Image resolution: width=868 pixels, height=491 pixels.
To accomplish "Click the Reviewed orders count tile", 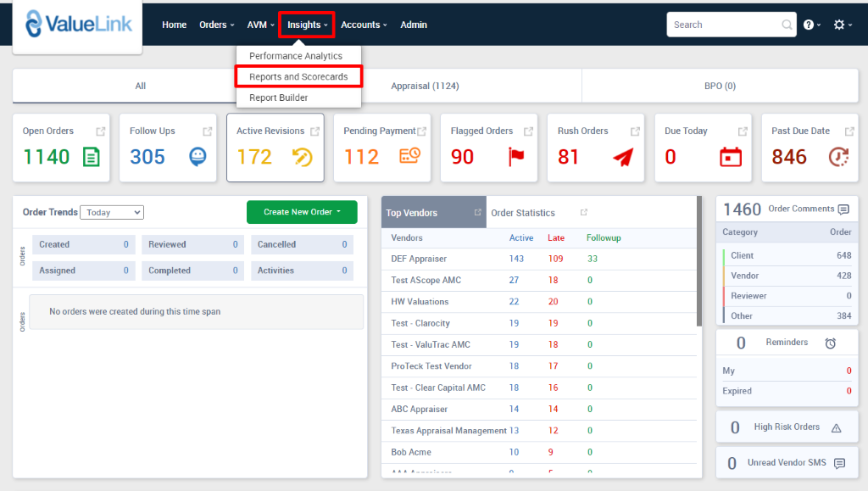I will coord(192,245).
